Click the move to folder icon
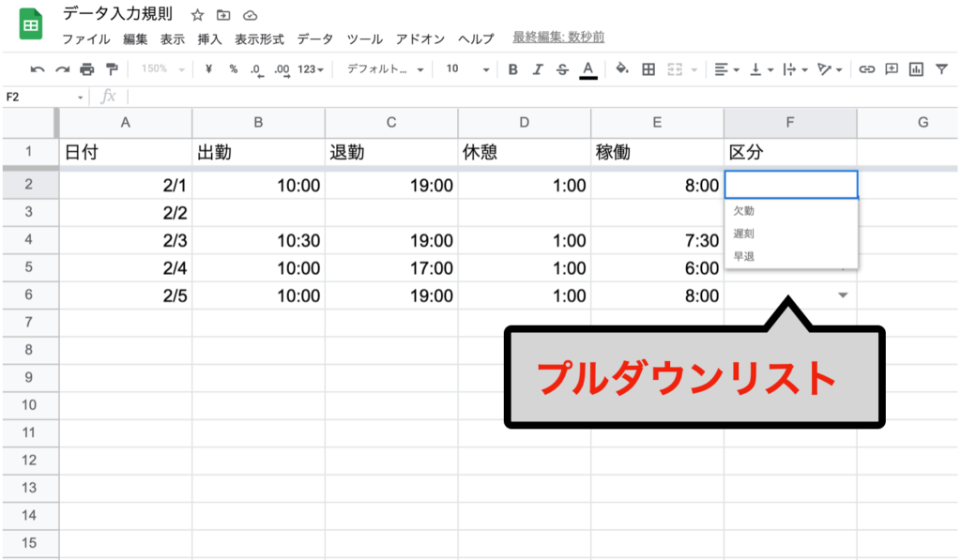961x560 pixels. [223, 15]
